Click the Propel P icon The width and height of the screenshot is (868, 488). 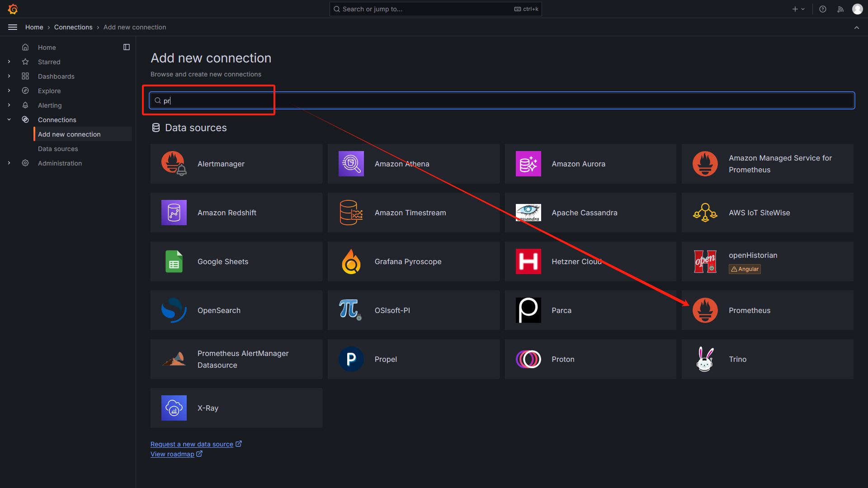[351, 359]
